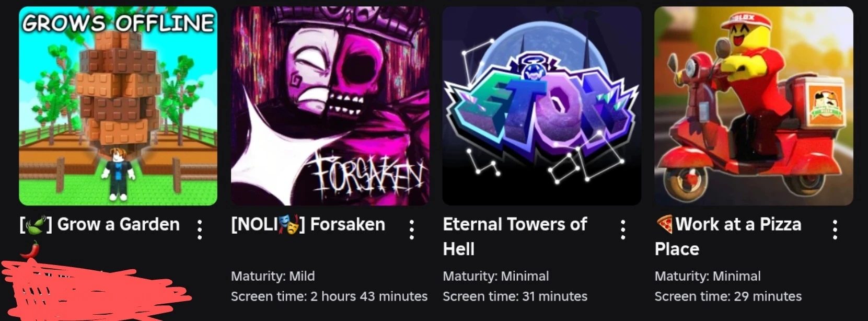Click Eternal Towers screen time 31 minutes

[x=515, y=296]
